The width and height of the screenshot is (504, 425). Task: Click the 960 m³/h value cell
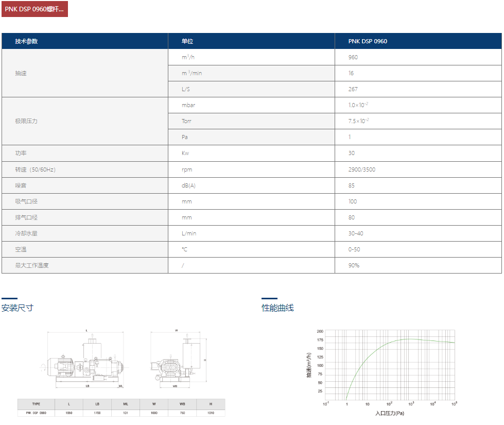point(353,57)
